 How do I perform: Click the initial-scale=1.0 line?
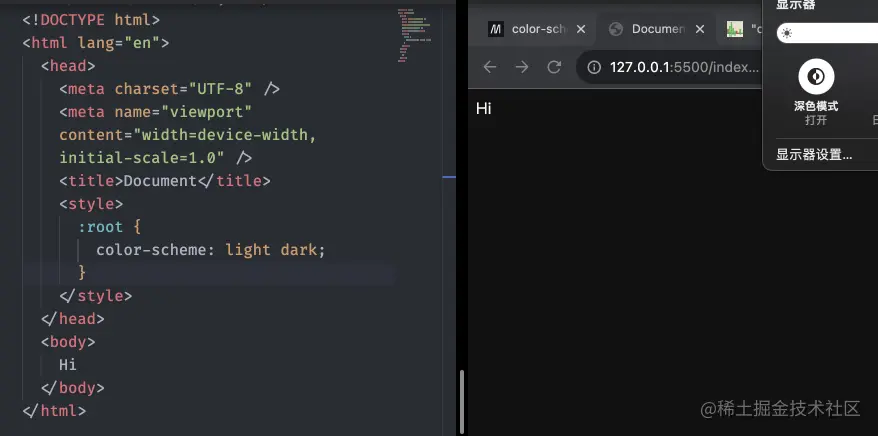click(x=156, y=158)
